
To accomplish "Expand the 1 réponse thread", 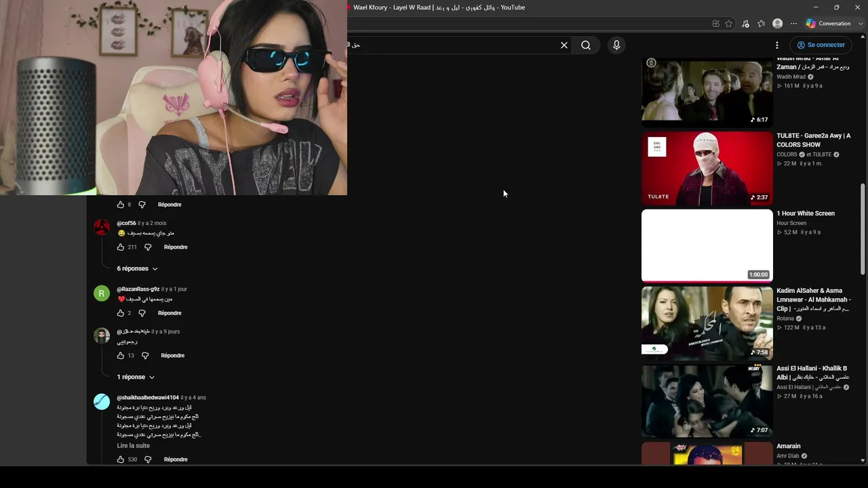I will (x=136, y=377).
